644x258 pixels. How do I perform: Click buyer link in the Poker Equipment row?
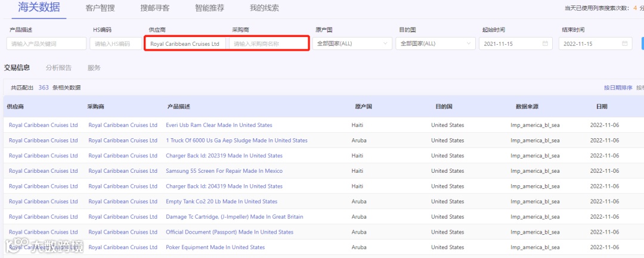123,247
